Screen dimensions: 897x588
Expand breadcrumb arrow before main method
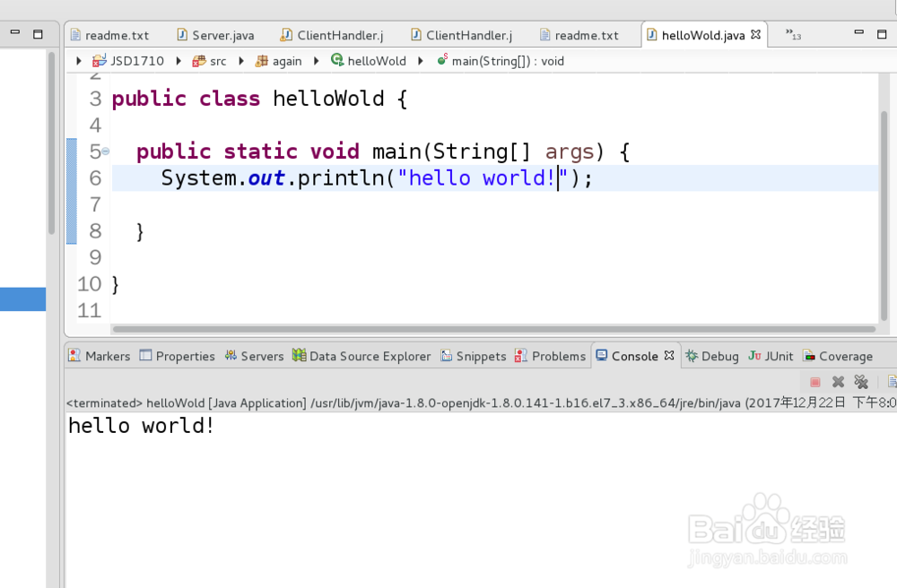click(x=421, y=61)
